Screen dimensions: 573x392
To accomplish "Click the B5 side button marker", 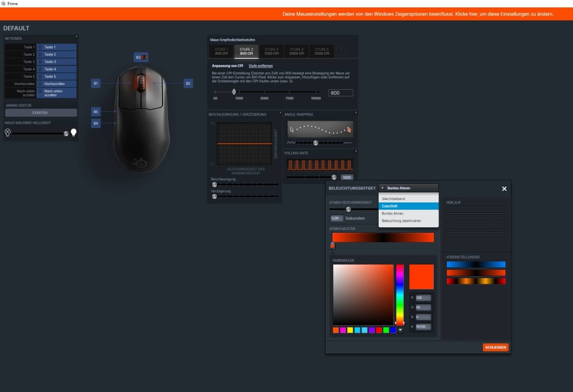I will (96, 111).
